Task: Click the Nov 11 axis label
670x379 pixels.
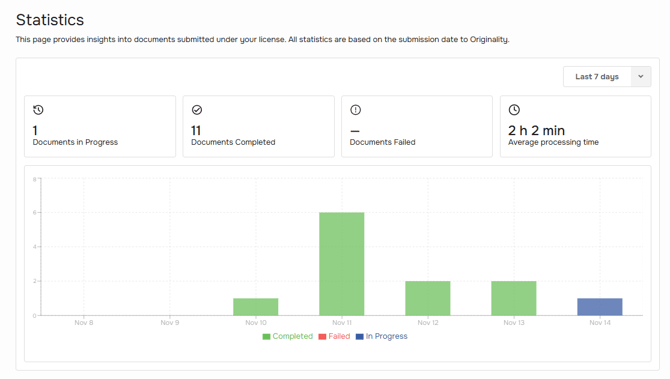Action: click(x=342, y=323)
